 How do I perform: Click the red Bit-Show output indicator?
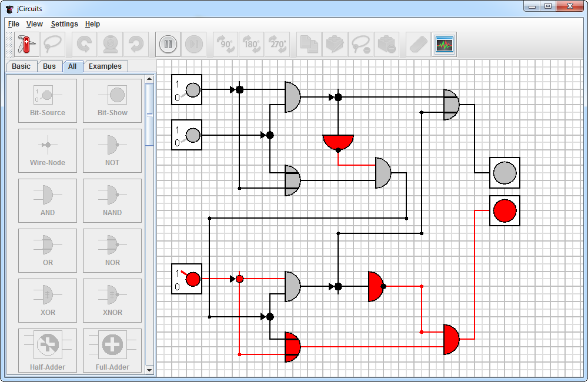click(x=505, y=210)
